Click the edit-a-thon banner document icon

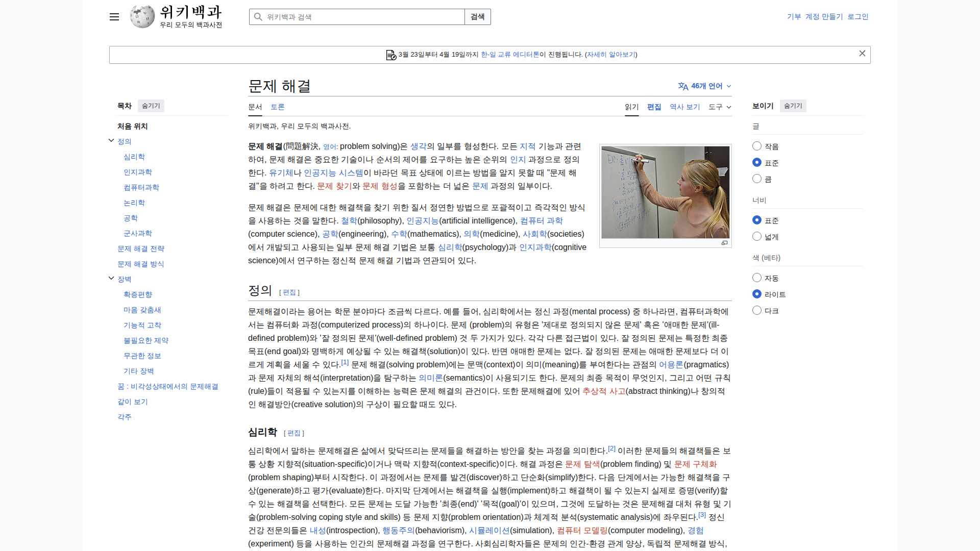(391, 55)
